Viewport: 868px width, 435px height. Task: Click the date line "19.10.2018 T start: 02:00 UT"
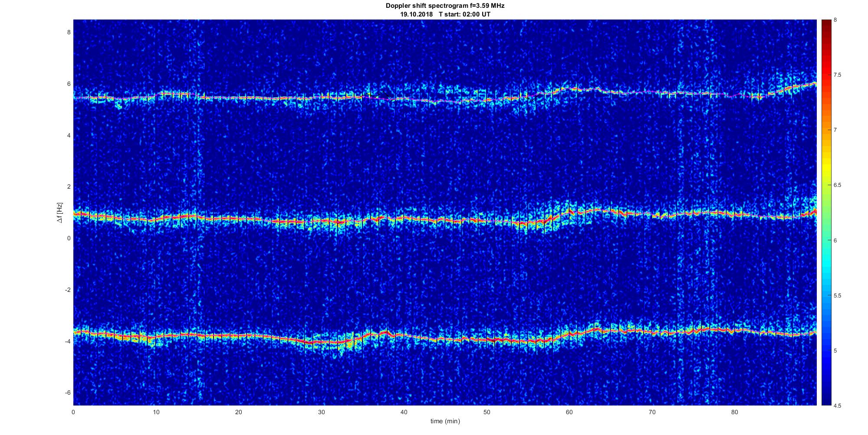pos(445,14)
